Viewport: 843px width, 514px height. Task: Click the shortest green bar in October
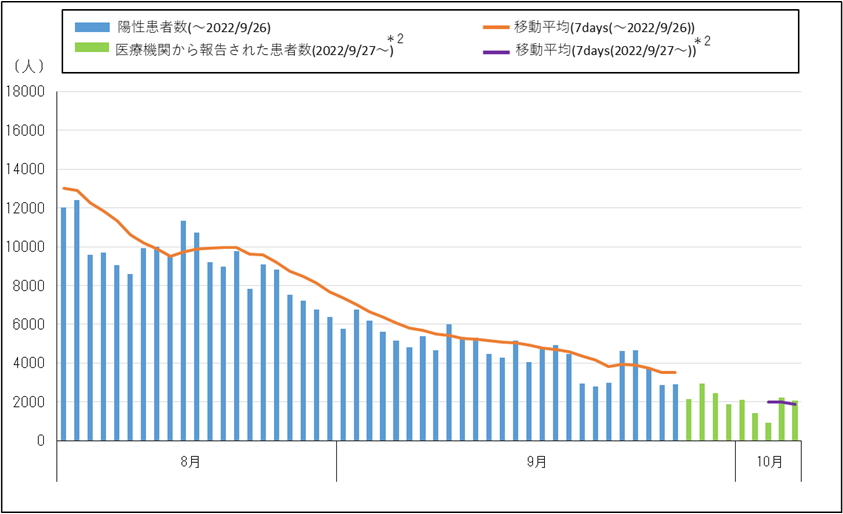point(768,432)
